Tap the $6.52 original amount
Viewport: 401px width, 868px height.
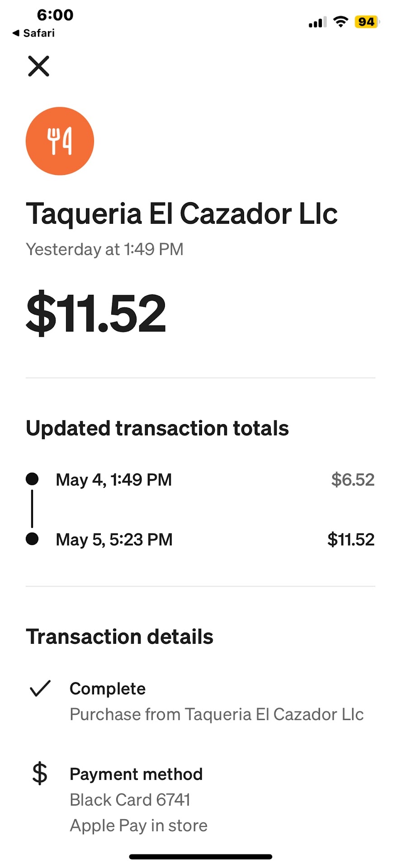[353, 480]
